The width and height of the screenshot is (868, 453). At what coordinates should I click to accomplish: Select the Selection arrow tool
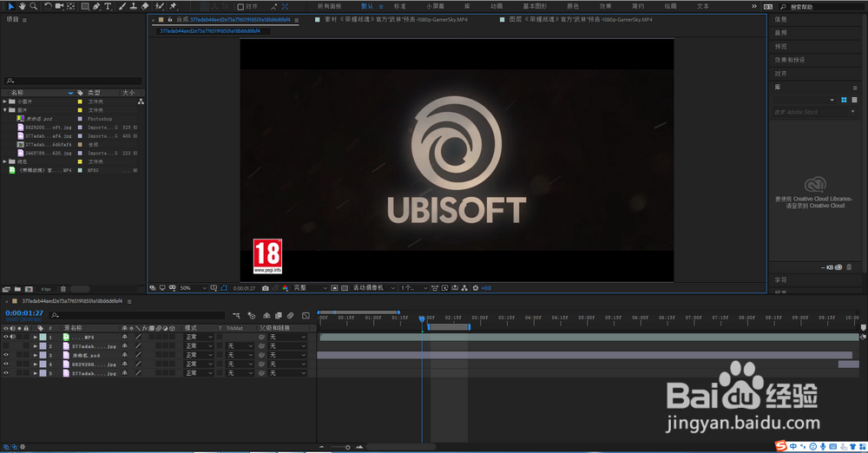pos(10,6)
